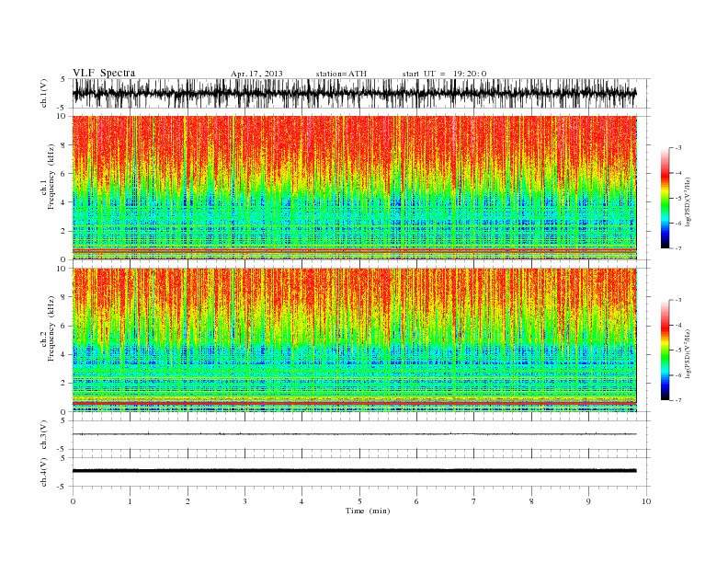Select the ch.1 "Frequency (kHz)" axis label
This screenshot has height=563, width=728.
[x=51, y=177]
